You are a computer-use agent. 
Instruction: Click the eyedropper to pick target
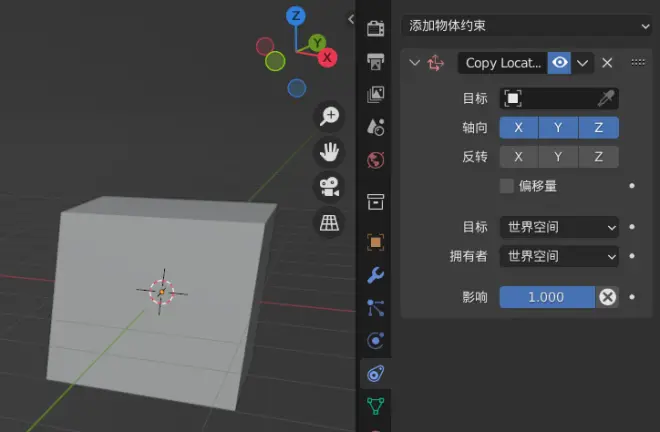coord(606,99)
